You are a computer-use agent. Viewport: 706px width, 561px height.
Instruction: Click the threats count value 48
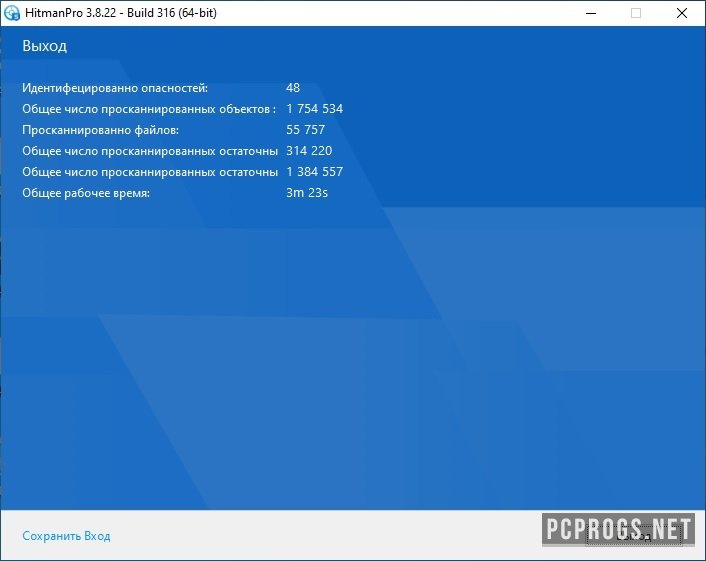(x=293, y=88)
